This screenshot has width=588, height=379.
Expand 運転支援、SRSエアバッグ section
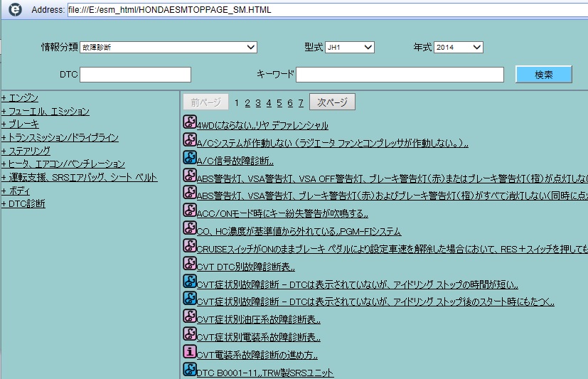click(x=80, y=177)
